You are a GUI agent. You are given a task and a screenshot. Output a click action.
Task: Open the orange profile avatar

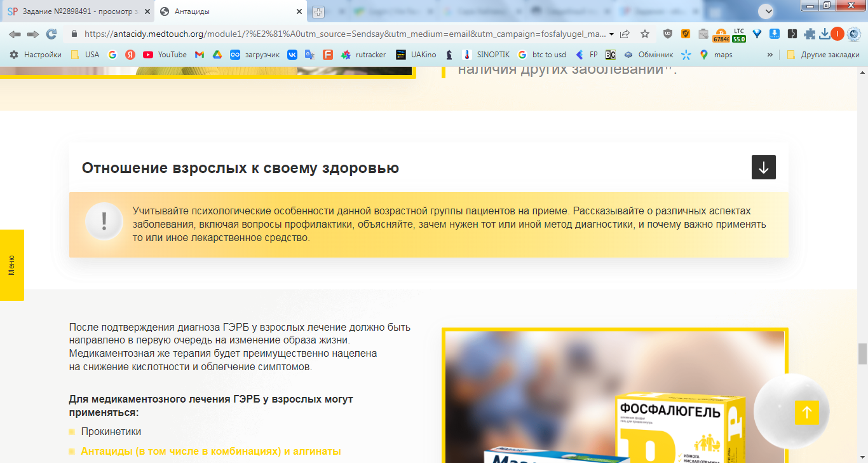837,34
